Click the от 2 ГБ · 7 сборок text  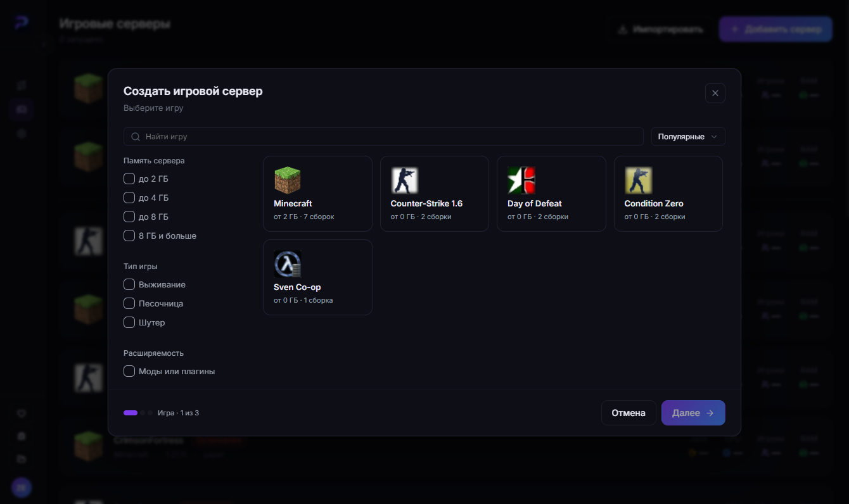(x=304, y=217)
